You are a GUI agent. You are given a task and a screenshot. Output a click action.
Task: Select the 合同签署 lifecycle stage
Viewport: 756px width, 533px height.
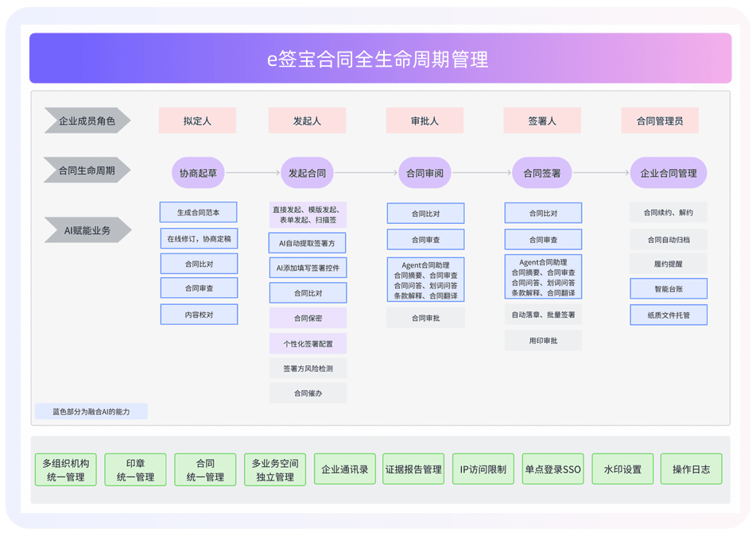[542, 172]
